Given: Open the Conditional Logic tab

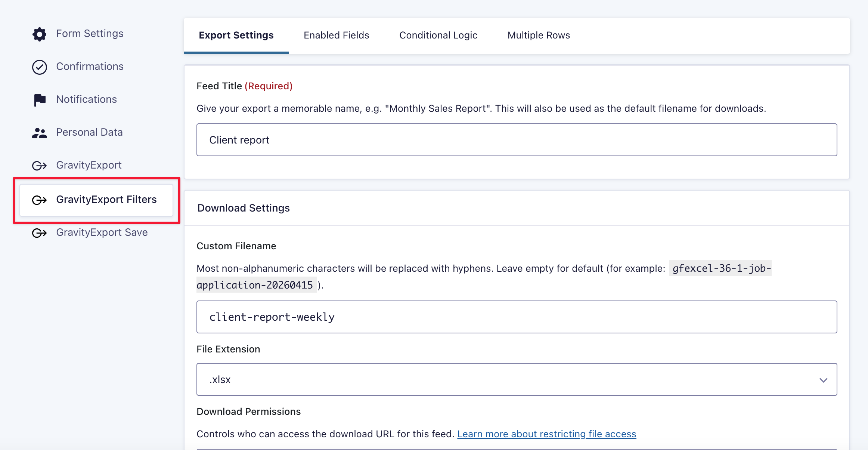Looking at the screenshot, I should [438, 35].
